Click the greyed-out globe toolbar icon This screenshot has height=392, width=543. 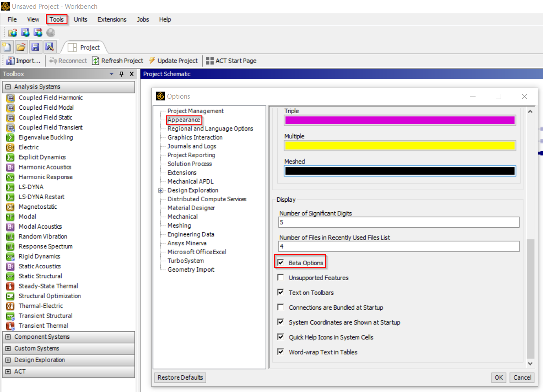(51, 33)
